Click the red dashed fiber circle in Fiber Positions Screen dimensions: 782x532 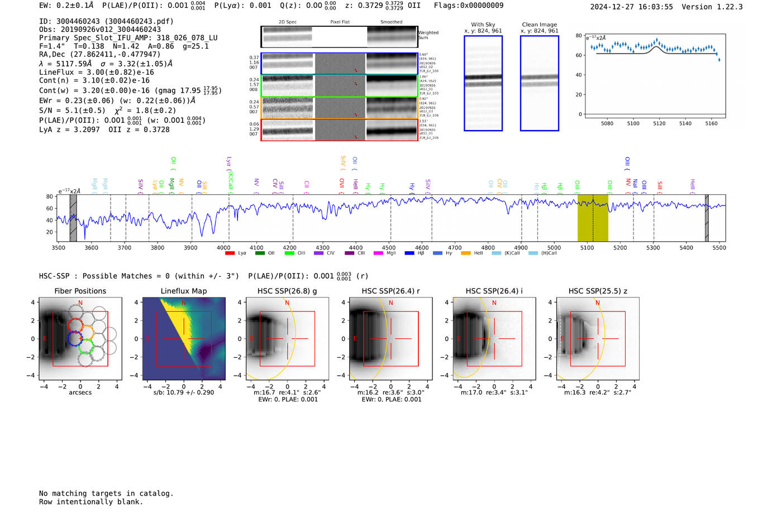pos(75,325)
